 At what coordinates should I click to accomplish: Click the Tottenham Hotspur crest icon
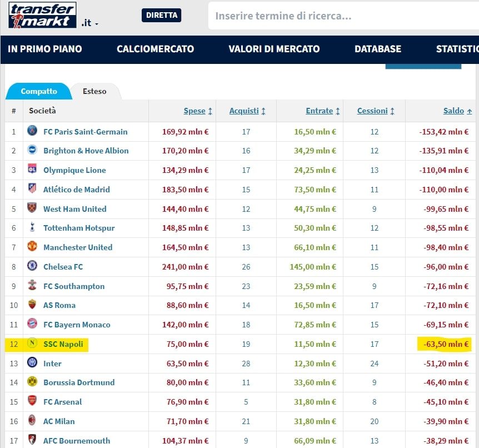click(x=32, y=228)
